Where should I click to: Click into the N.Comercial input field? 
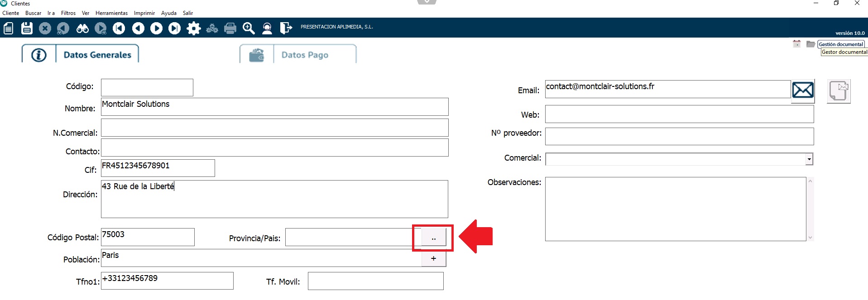[x=274, y=128]
